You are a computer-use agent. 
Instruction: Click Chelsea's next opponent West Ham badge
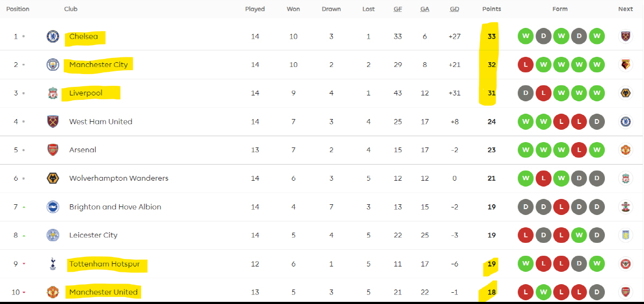pos(625,36)
